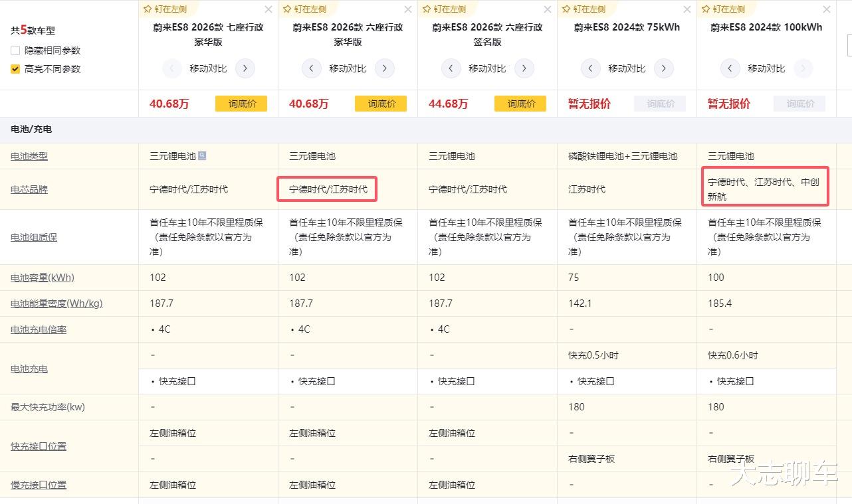Click the magnifier icon beside 三元锂电池

pyautogui.click(x=202, y=156)
